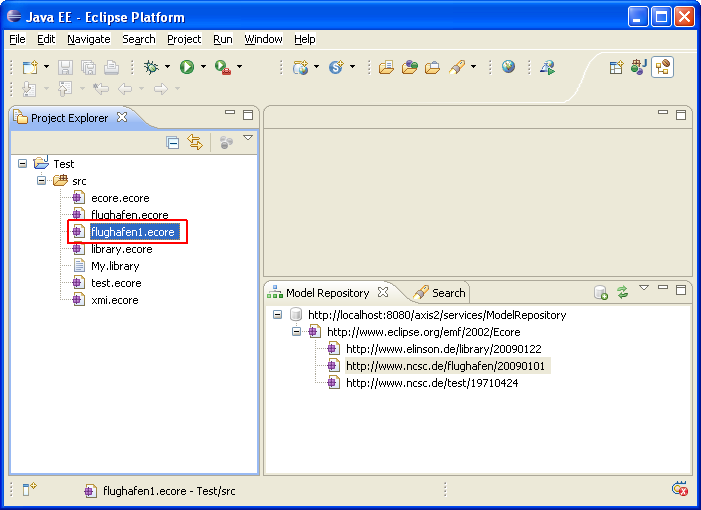Open the Debug dropdown arrow

coord(167,67)
